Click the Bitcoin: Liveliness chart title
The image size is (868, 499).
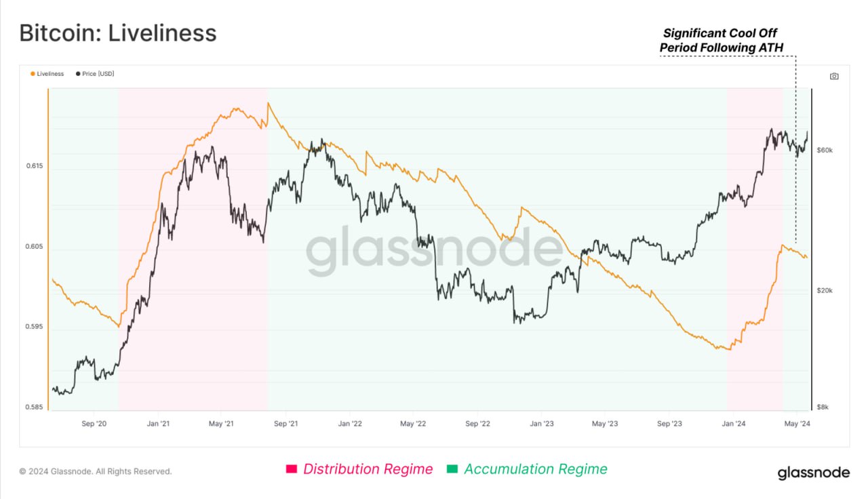click(118, 33)
